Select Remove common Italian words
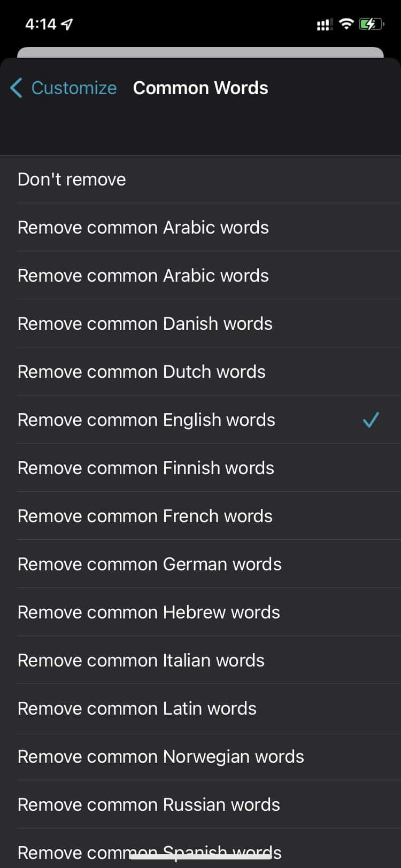 pyautogui.click(x=141, y=661)
